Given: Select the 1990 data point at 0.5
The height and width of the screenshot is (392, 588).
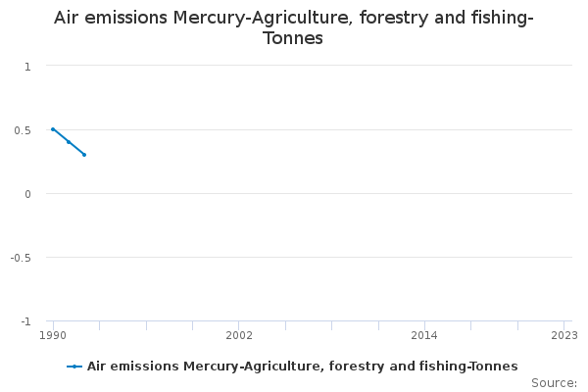Looking at the screenshot, I should [x=53, y=129].
